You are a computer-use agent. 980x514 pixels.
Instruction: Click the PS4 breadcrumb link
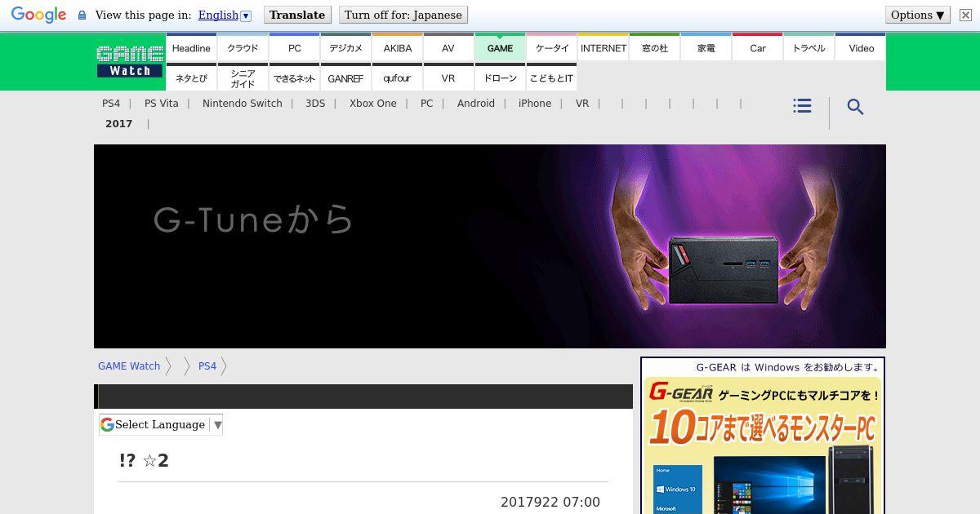[207, 366]
